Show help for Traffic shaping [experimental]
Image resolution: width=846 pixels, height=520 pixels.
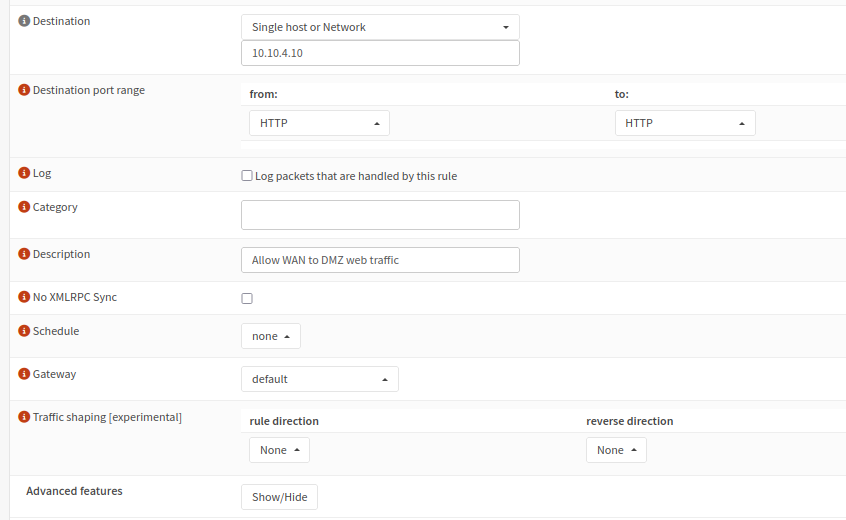[25, 417]
